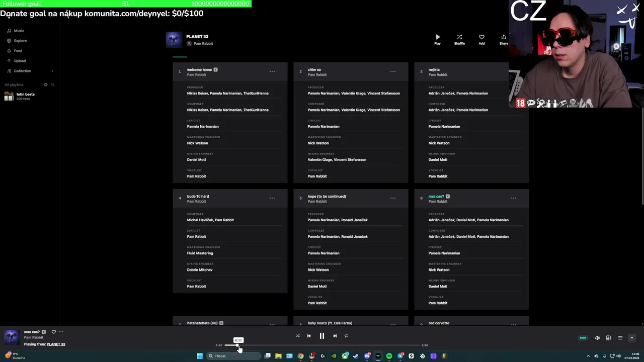Screen dimensions: 644x362
Task: Share the PLANET 33 album
Action: 504,39
